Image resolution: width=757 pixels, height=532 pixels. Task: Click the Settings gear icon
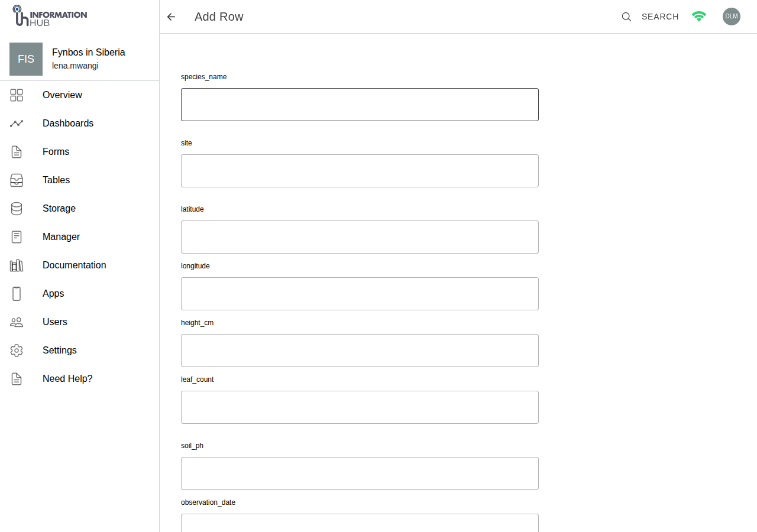(17, 351)
